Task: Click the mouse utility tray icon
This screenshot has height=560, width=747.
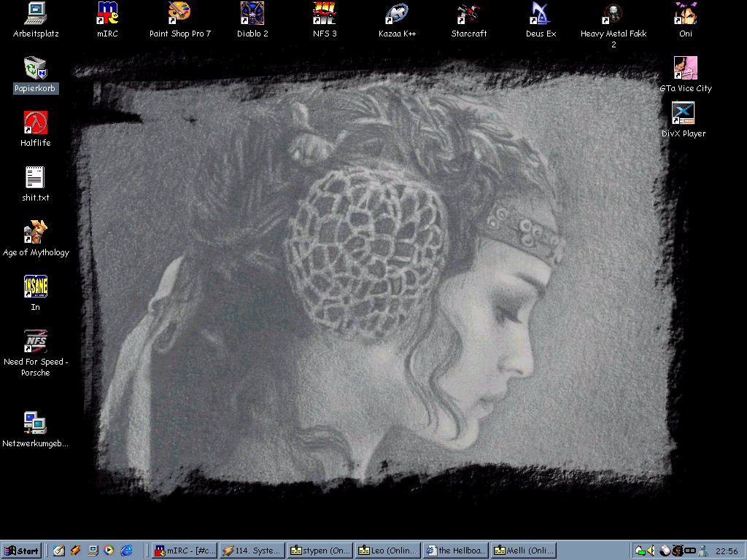Action: 665,551
